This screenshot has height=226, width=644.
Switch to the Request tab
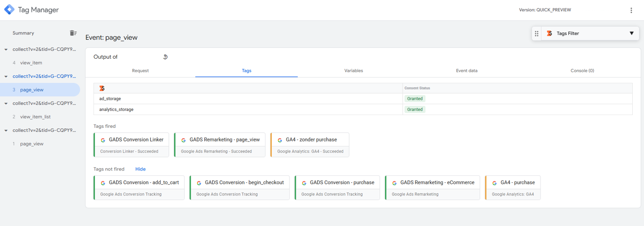(x=140, y=71)
